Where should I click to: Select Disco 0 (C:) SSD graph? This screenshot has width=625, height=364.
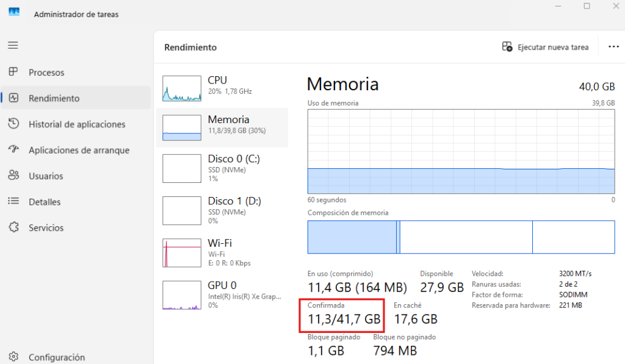point(223,168)
